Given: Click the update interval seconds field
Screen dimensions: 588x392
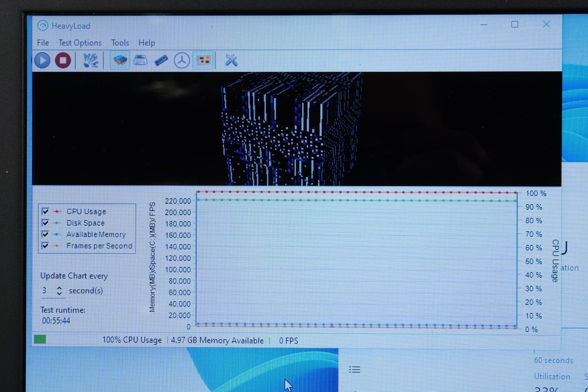Looking at the screenshot, I should click(x=47, y=291).
